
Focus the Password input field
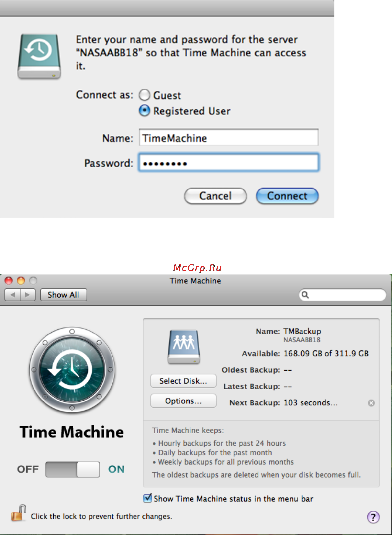point(229,163)
